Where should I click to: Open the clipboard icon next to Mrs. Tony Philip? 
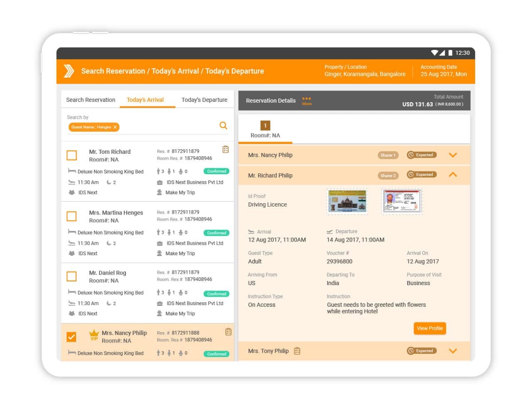297,351
